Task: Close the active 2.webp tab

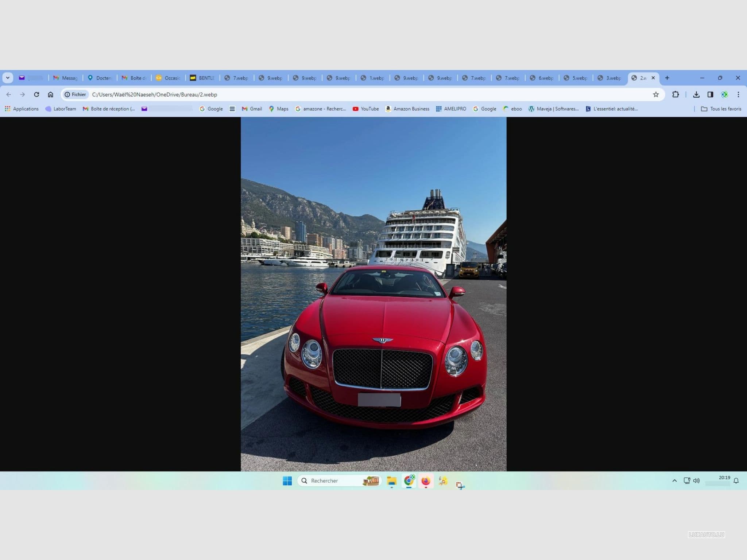Action: click(x=653, y=78)
